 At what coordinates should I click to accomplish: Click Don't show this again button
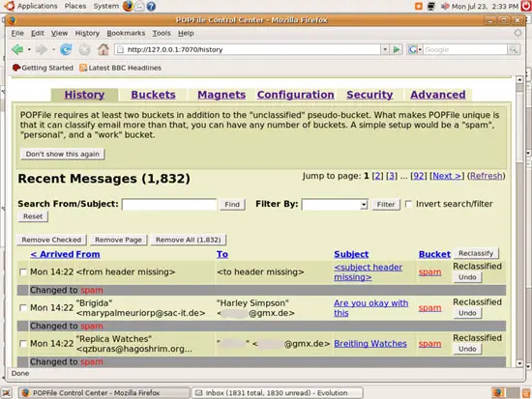[x=63, y=155]
